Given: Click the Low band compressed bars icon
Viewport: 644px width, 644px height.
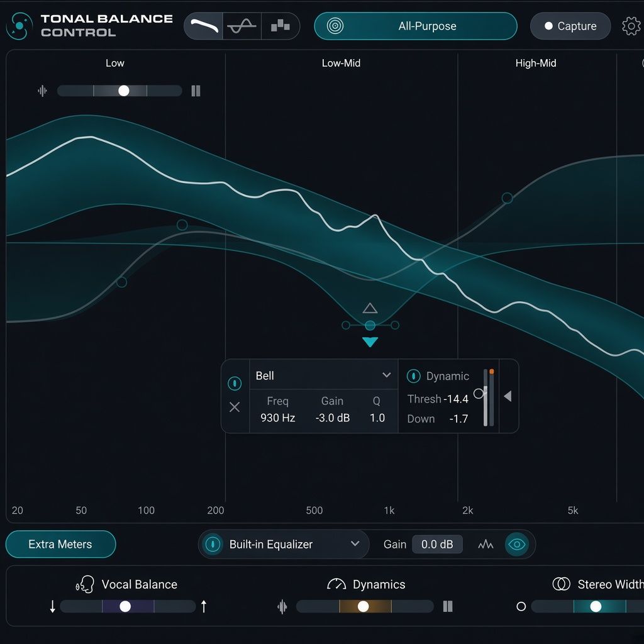Looking at the screenshot, I should tap(196, 91).
